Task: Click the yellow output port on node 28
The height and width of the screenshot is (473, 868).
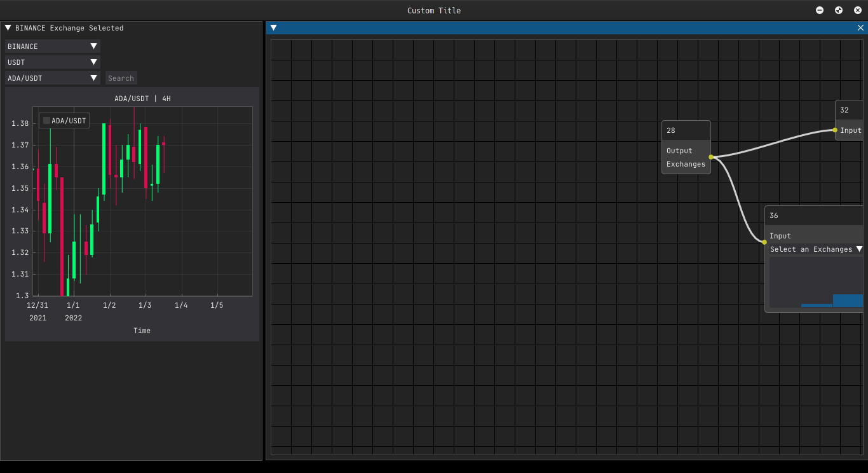Action: pyautogui.click(x=712, y=157)
